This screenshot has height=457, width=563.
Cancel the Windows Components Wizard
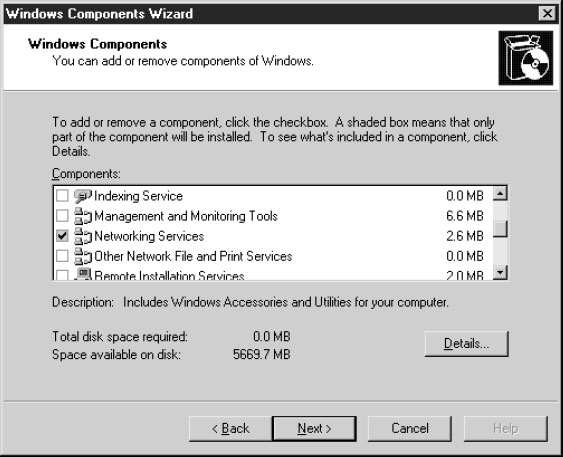(410, 429)
